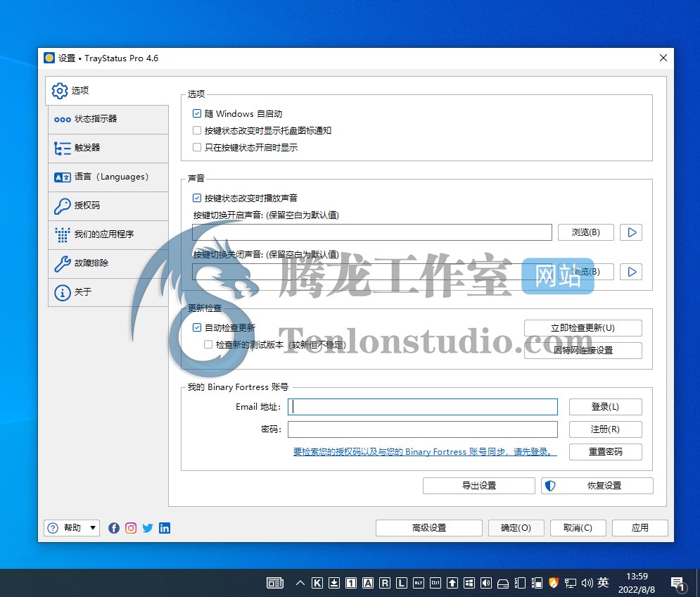
Task: Click the ALT key tray status icon
Action: [419, 583]
